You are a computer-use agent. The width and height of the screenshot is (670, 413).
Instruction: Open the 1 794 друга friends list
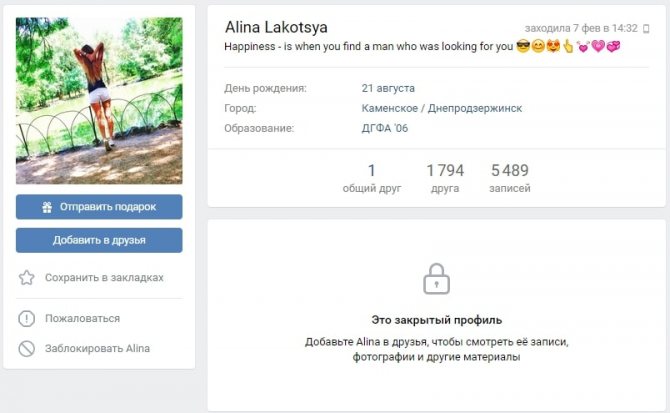[x=445, y=178]
